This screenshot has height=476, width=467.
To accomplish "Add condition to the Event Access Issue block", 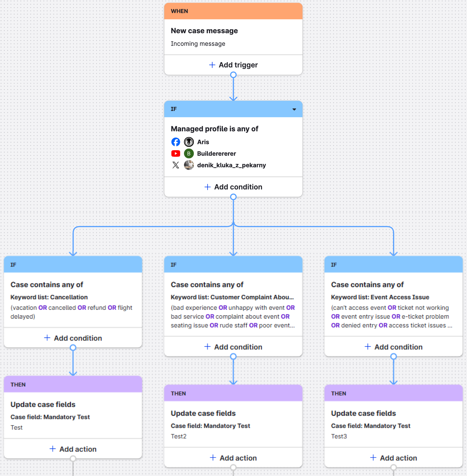I will tap(393, 347).
